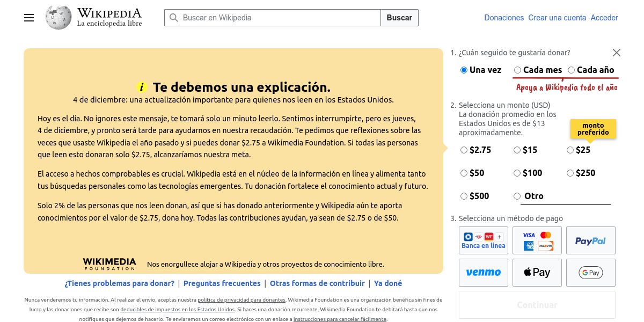Close the donation banner with X
644x322 pixels.
pyautogui.click(x=617, y=53)
